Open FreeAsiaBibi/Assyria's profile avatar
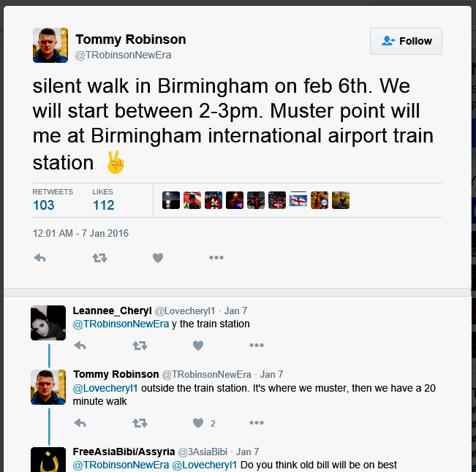The image size is (476, 472). 48,460
